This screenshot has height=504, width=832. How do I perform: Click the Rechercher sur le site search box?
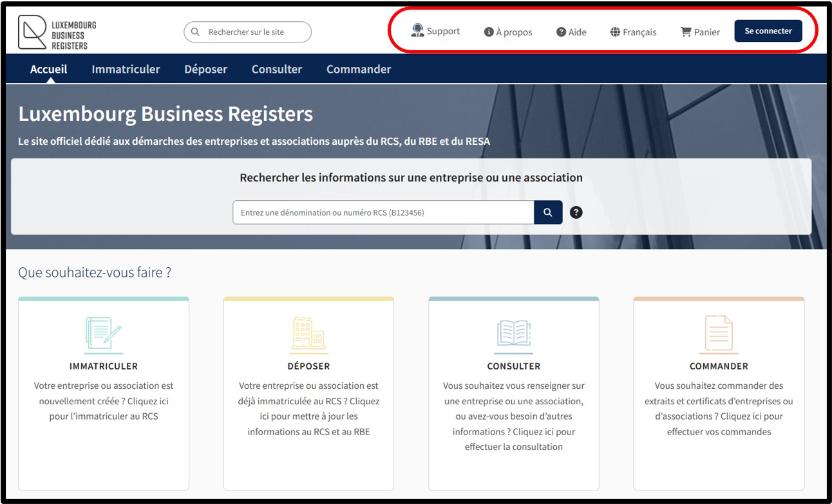point(254,32)
